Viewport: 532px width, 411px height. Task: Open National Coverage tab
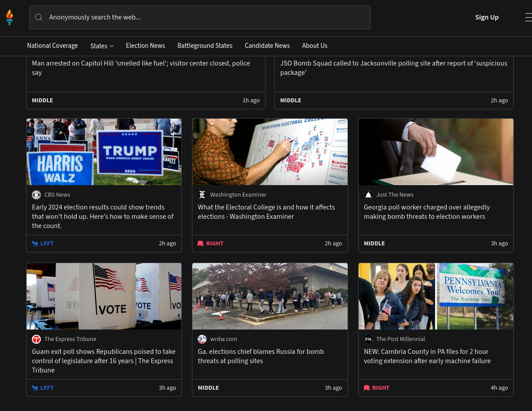(x=52, y=46)
